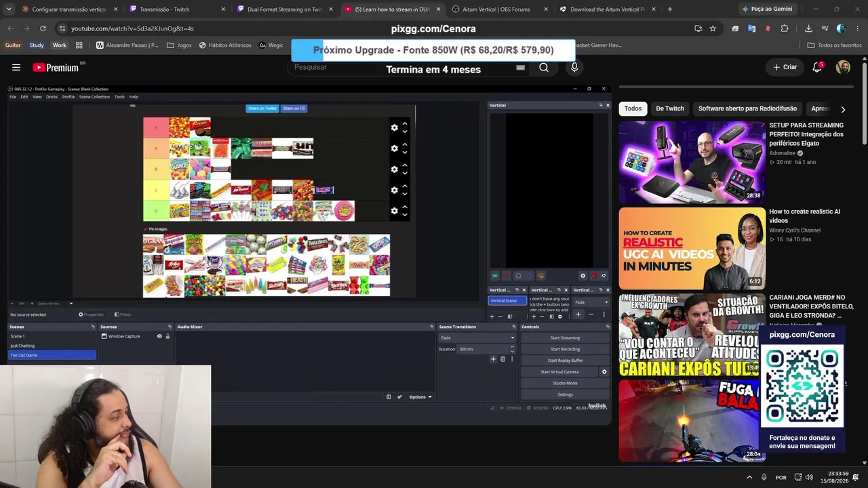Switch to the Aitum Vertical OBS Forums tab
The image size is (868, 488).
[x=498, y=9]
